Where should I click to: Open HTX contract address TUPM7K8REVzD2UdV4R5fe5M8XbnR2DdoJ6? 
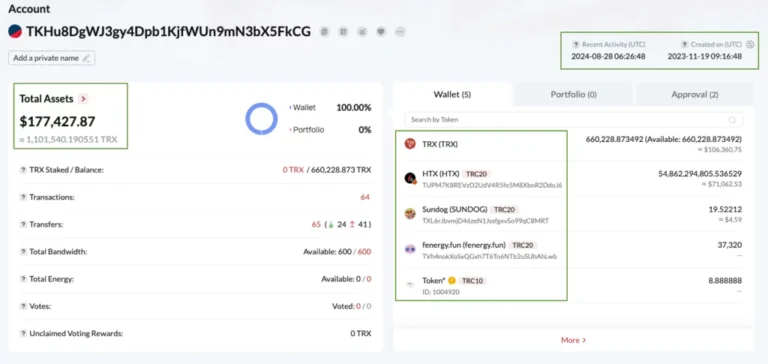492,185
